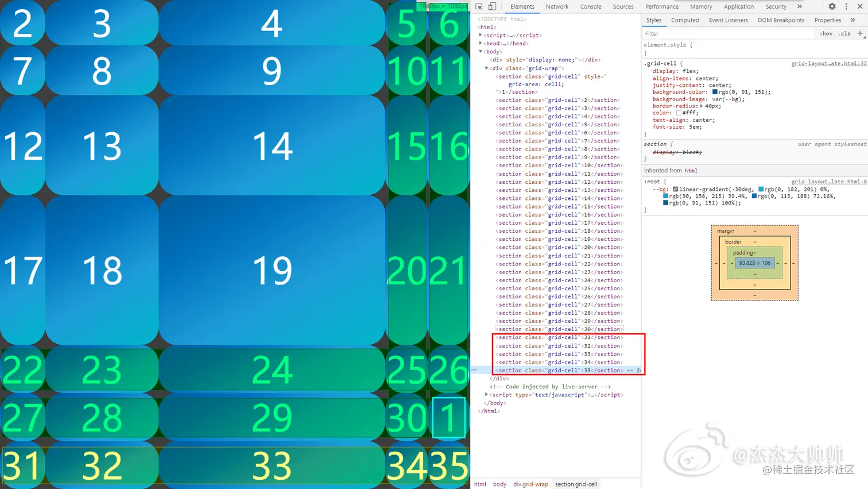Screen dimensions: 868x489
Task: Expand the script node in DOM tree
Action: pyautogui.click(x=480, y=35)
